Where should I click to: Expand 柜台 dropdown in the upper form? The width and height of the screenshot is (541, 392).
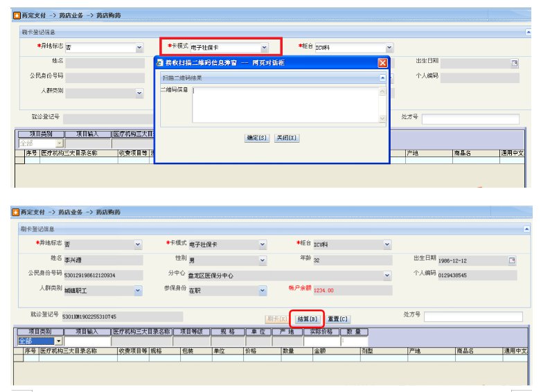click(x=389, y=48)
